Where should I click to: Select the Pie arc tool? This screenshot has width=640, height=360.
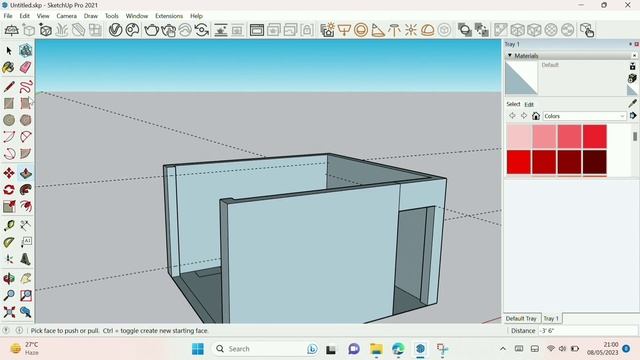point(25,153)
